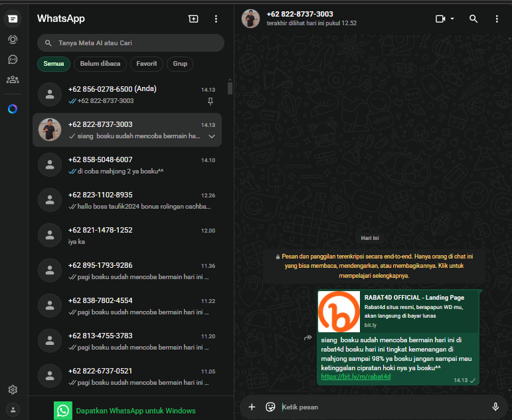Open the end-to-end encryption notice
Viewport: 512px width, 420px height.
click(x=374, y=266)
